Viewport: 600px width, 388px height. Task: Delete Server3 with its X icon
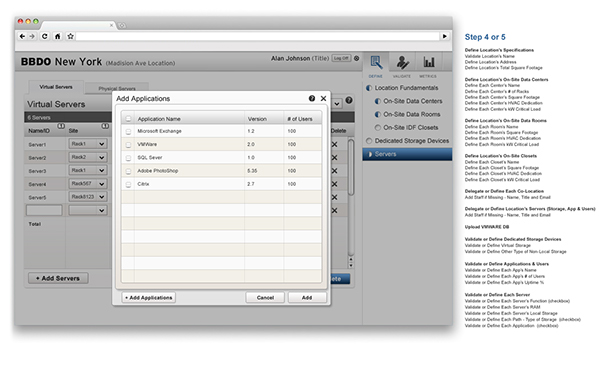pyautogui.click(x=334, y=171)
